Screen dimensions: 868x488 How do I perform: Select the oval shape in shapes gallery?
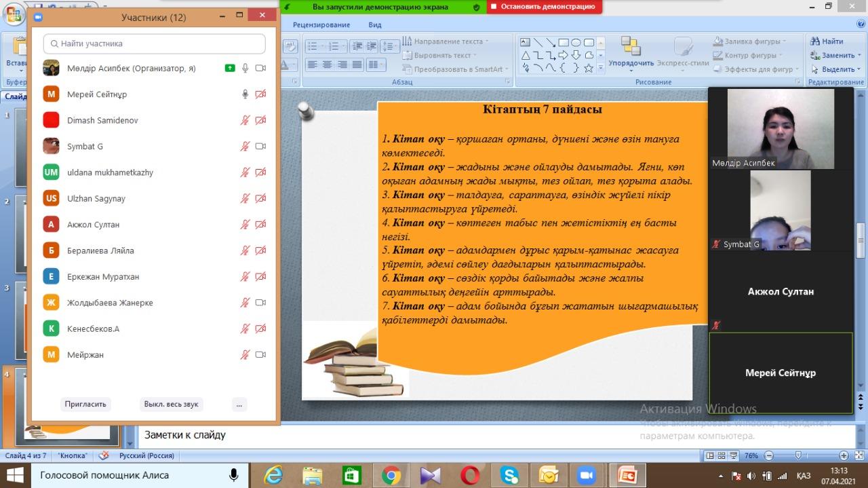pos(576,42)
